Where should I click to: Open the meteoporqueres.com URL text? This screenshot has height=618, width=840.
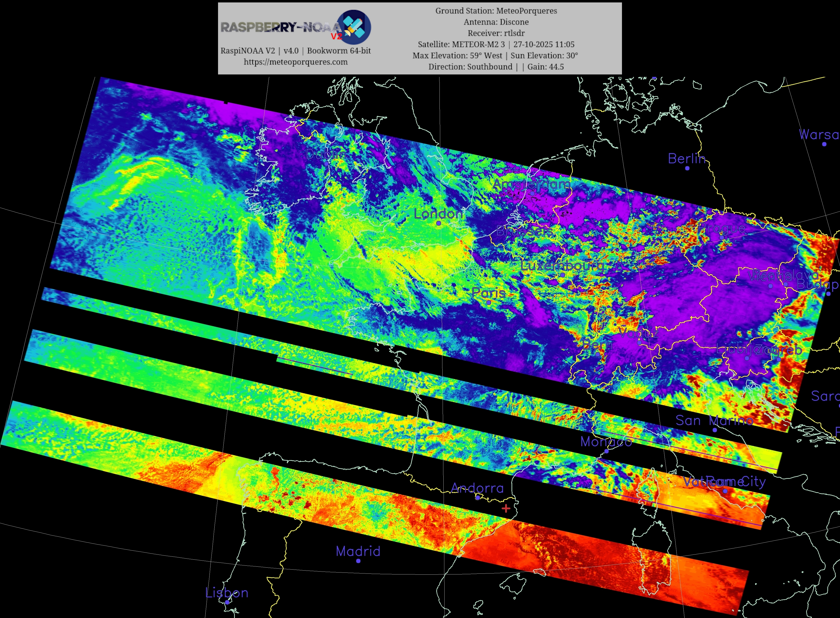(x=296, y=62)
